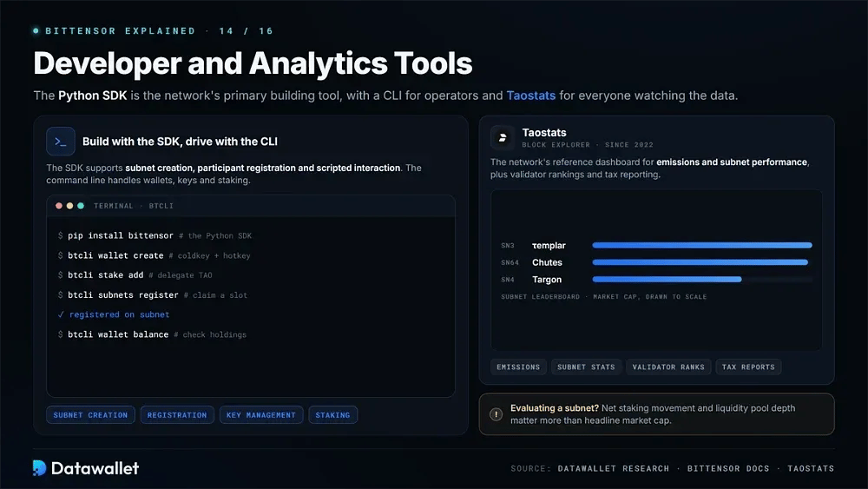Click 'Datawallet Research' in source line
Viewport: 868px width, 489px height.
coord(614,468)
